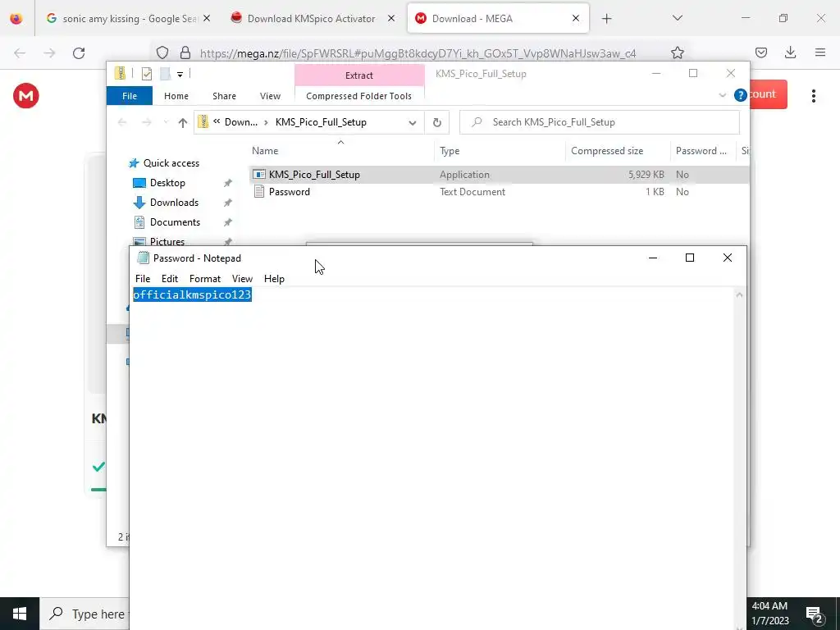Open Explorer recent locations dropdown

tap(166, 123)
